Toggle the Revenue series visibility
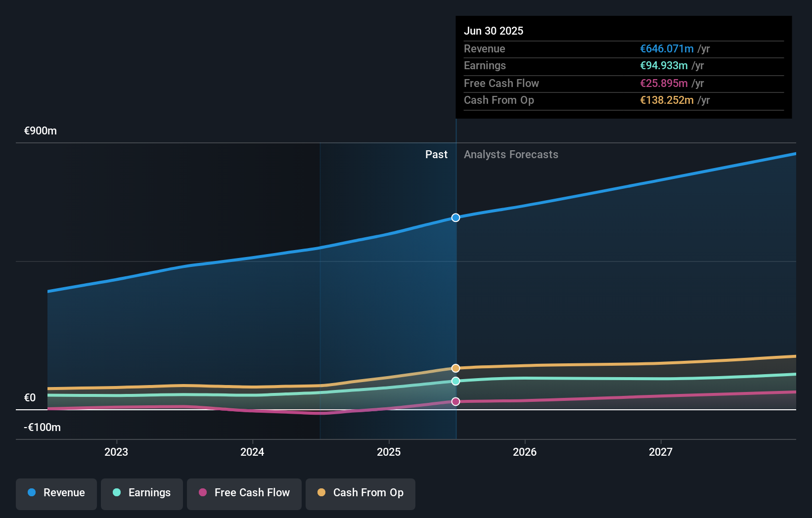Viewport: 812px width, 518px height. 56,493
